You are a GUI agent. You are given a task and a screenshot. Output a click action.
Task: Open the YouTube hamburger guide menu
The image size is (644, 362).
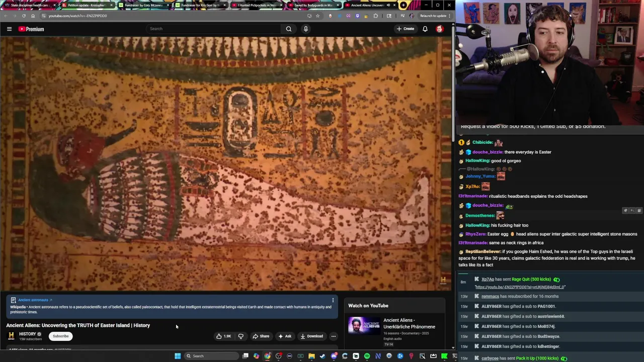pyautogui.click(x=9, y=29)
